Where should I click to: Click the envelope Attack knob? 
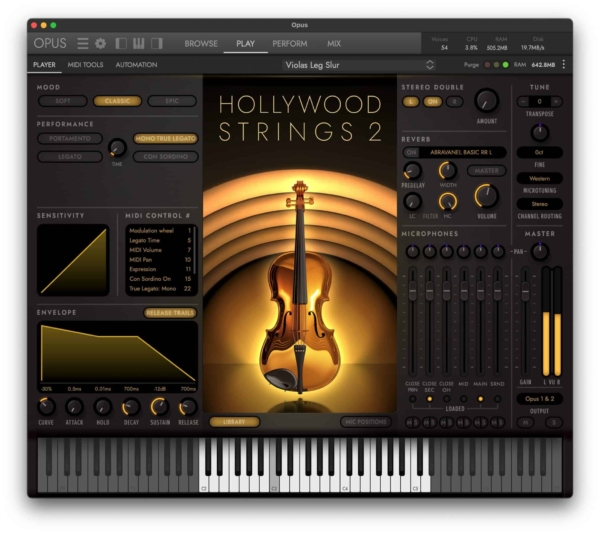[x=74, y=407]
